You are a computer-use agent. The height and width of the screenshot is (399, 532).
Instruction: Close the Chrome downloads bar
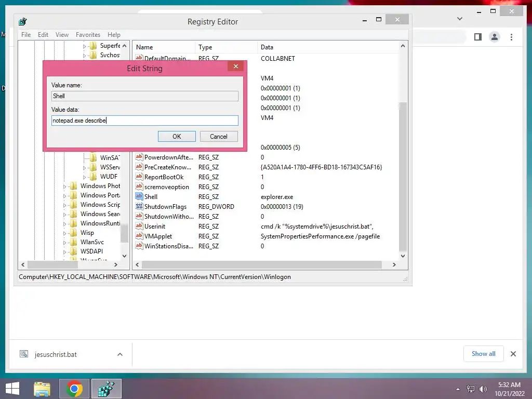pos(513,354)
